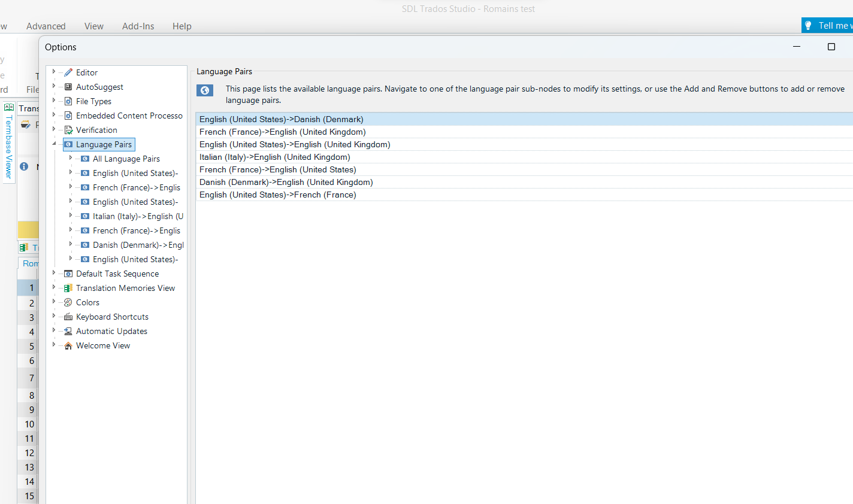The width and height of the screenshot is (853, 504).
Task: Select the Translation Memories View label
Action: (x=125, y=288)
